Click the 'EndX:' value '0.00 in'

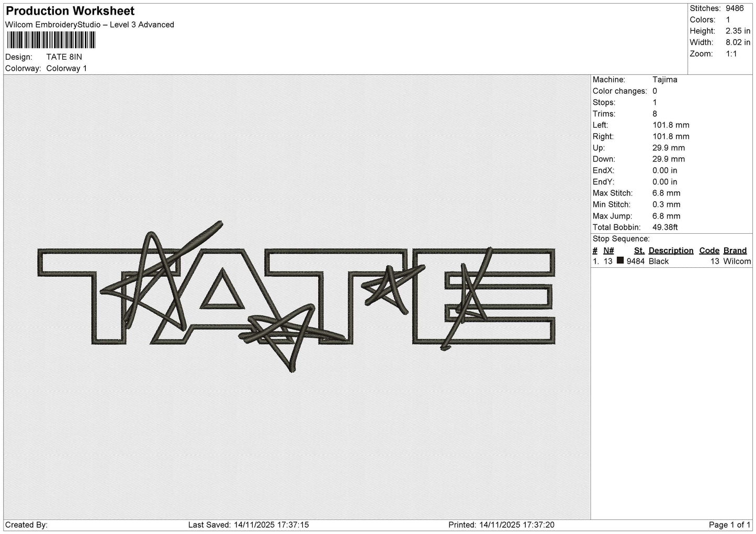664,171
